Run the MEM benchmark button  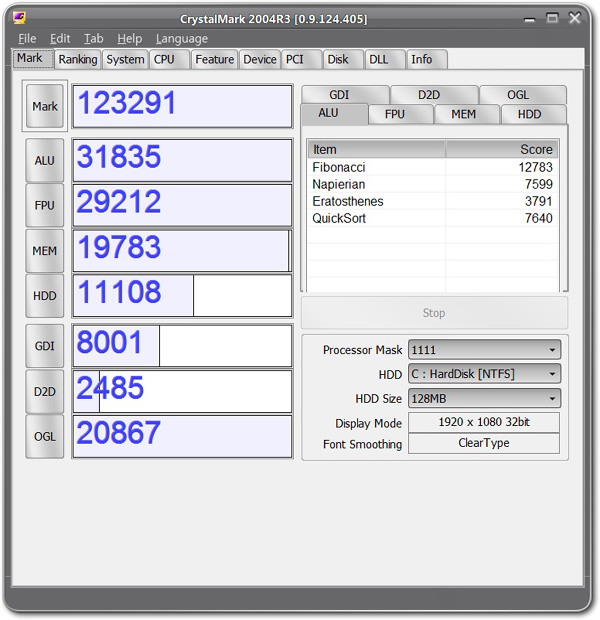point(45,251)
